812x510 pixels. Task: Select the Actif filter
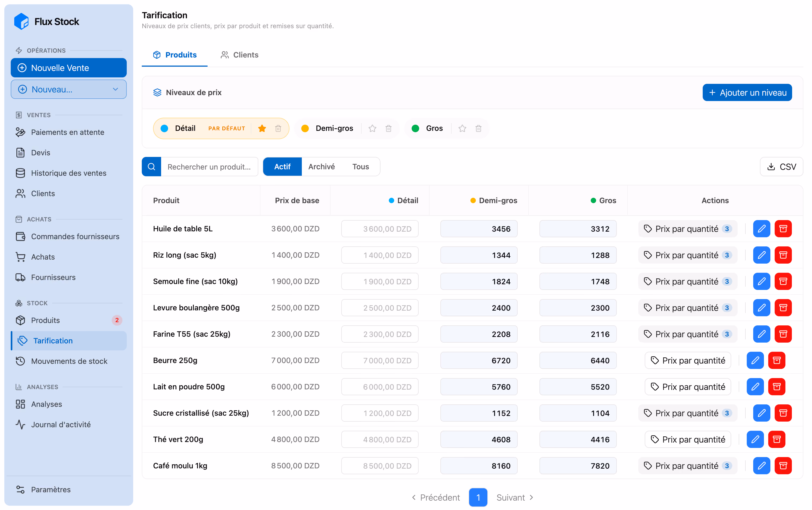point(282,167)
